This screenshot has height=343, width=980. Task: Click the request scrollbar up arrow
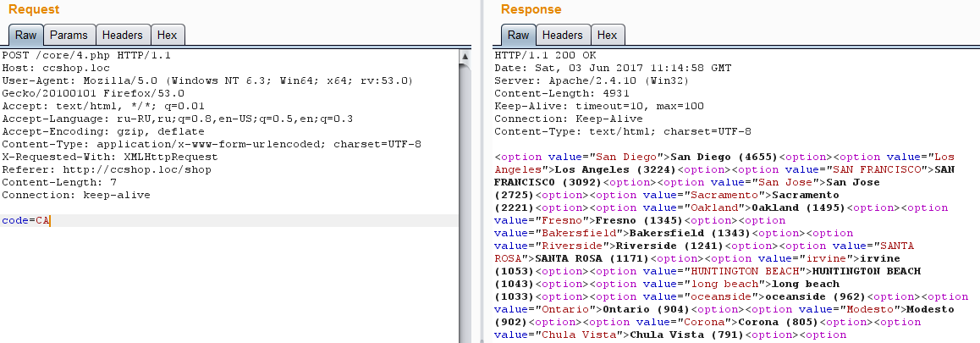[x=465, y=57]
